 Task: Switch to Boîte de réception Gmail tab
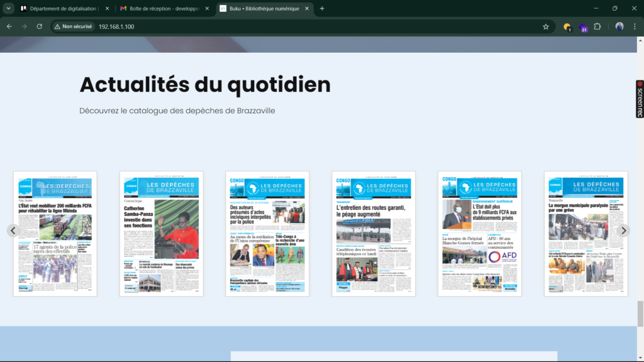(164, 8)
